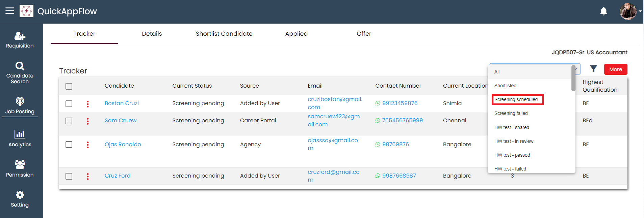Check the select-all header checkbox
This screenshot has width=644, height=218.
69,86
